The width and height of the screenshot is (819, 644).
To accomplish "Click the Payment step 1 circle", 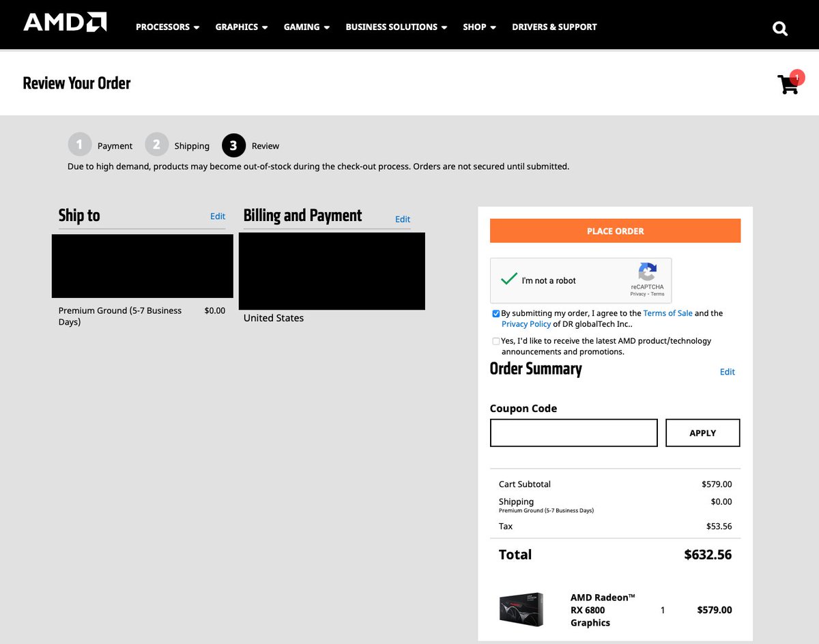I will click(79, 145).
